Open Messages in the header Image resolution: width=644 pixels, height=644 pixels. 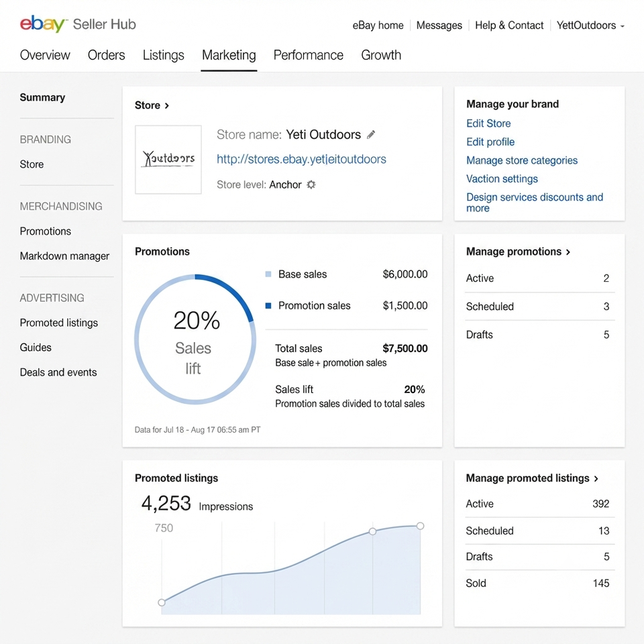click(439, 25)
